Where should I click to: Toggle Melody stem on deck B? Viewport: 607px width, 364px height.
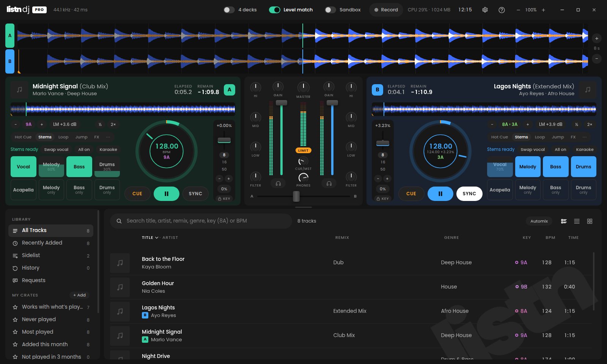(528, 167)
